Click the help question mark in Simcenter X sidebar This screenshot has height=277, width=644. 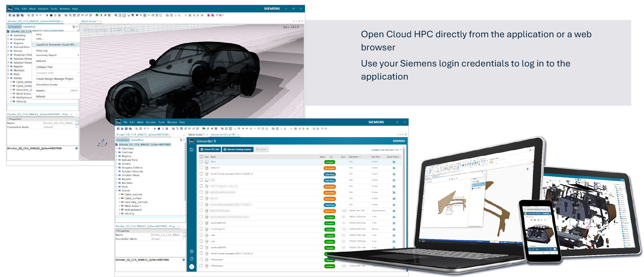coord(192,259)
